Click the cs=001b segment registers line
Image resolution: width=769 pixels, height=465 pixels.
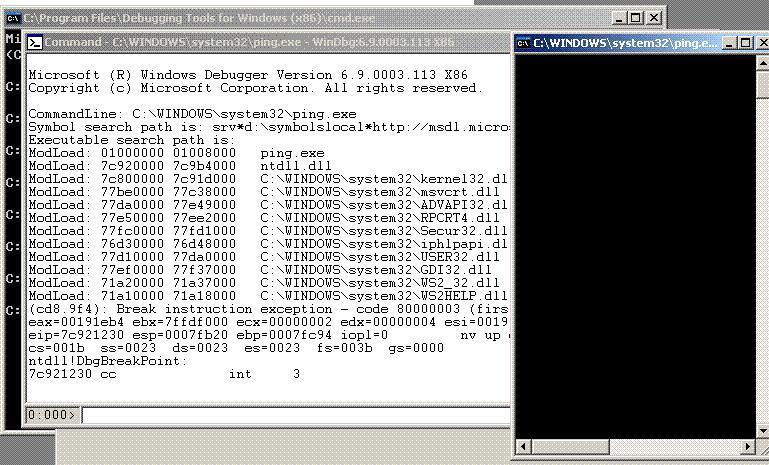click(236, 348)
